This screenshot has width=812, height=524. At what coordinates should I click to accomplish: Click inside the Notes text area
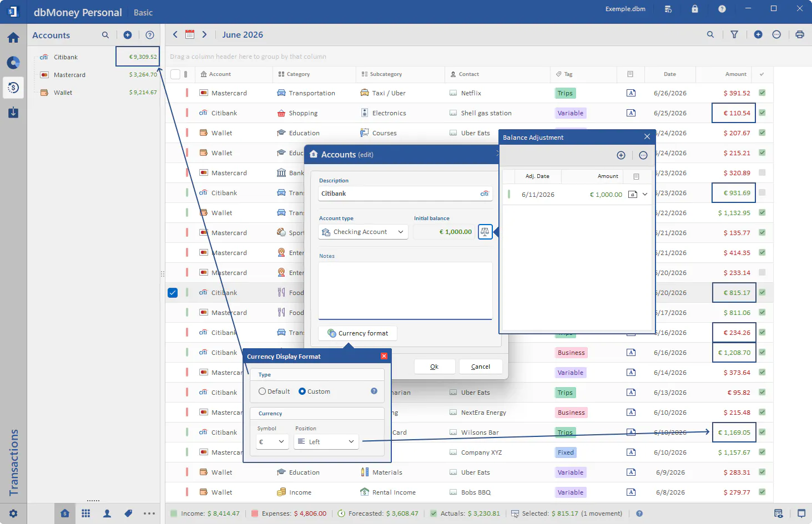pos(405,290)
